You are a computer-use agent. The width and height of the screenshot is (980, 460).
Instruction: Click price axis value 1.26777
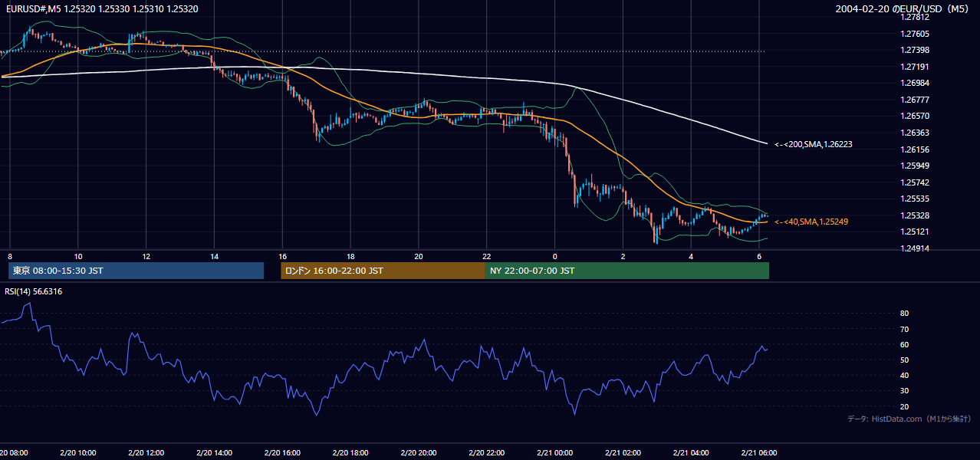916,100
